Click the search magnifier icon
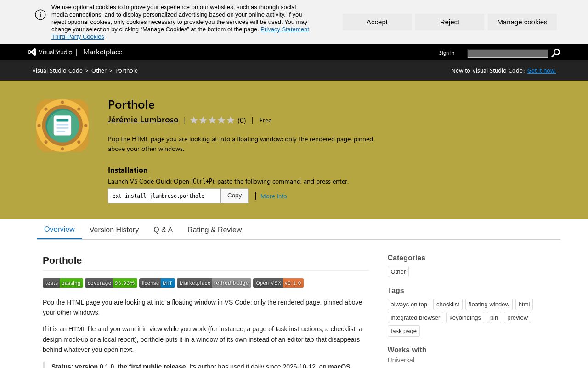The image size is (588, 368). coord(555,53)
